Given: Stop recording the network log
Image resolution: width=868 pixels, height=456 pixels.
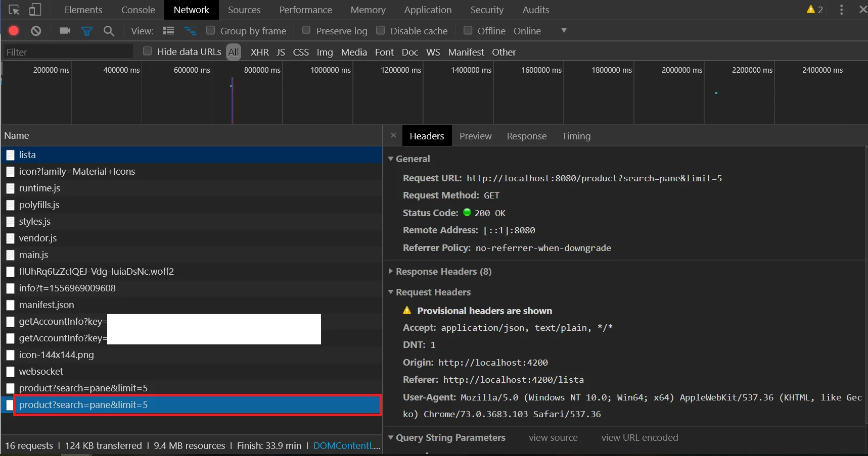Looking at the screenshot, I should 14,31.
